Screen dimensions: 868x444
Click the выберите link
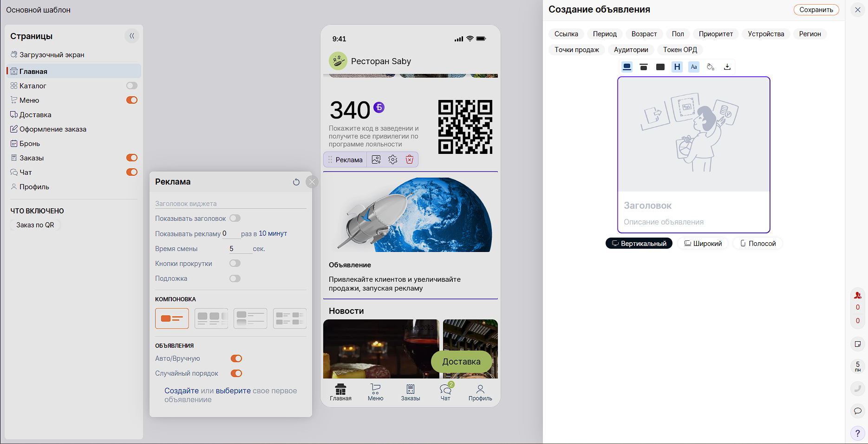[233, 391]
